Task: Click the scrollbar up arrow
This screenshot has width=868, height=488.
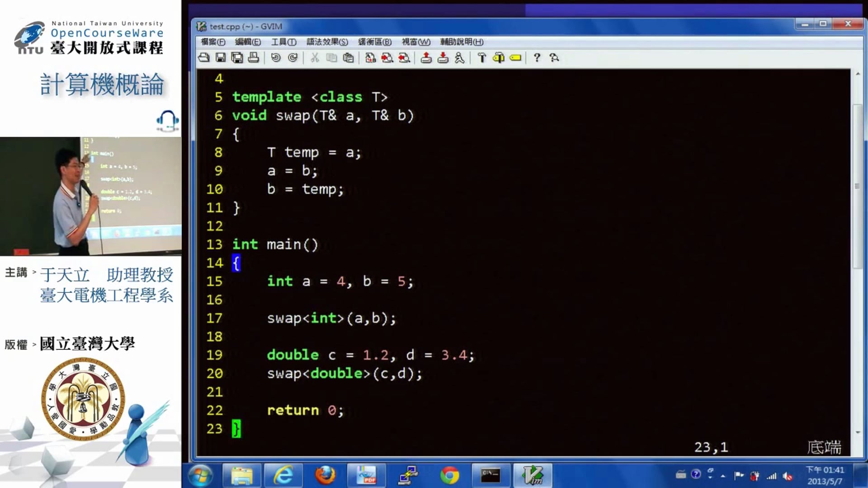Action: click(x=858, y=74)
